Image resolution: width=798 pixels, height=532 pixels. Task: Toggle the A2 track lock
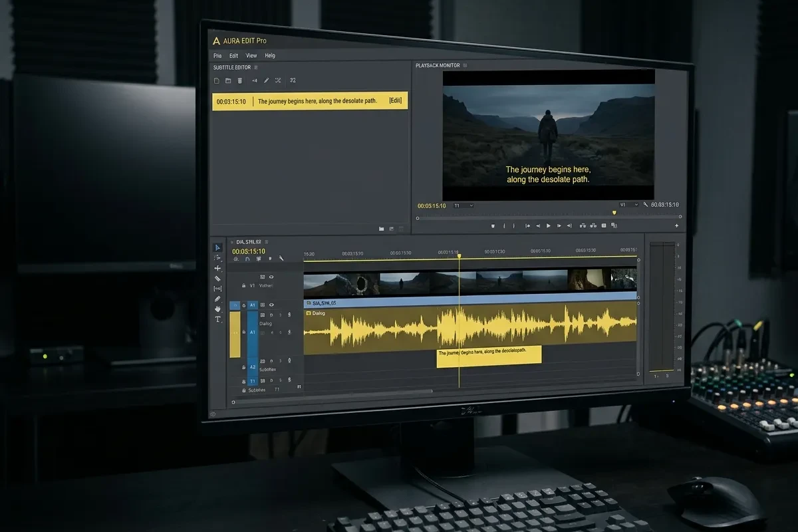[244, 367]
